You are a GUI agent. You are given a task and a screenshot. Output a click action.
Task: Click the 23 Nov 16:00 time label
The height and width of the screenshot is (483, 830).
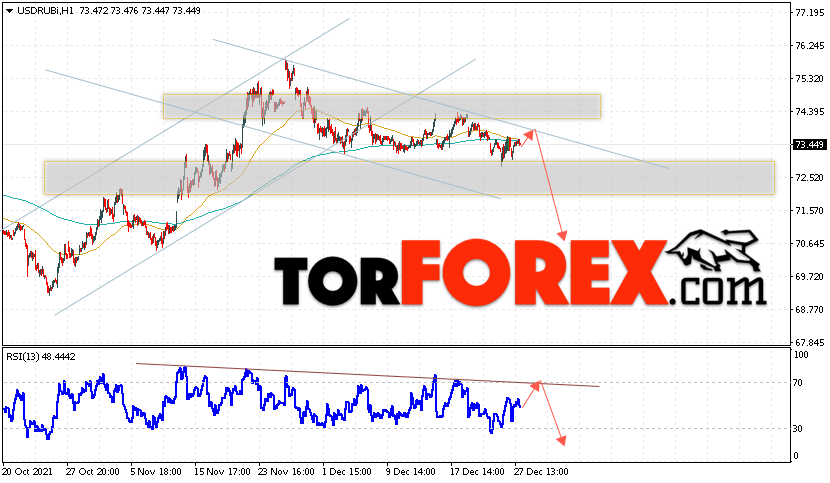click(286, 471)
